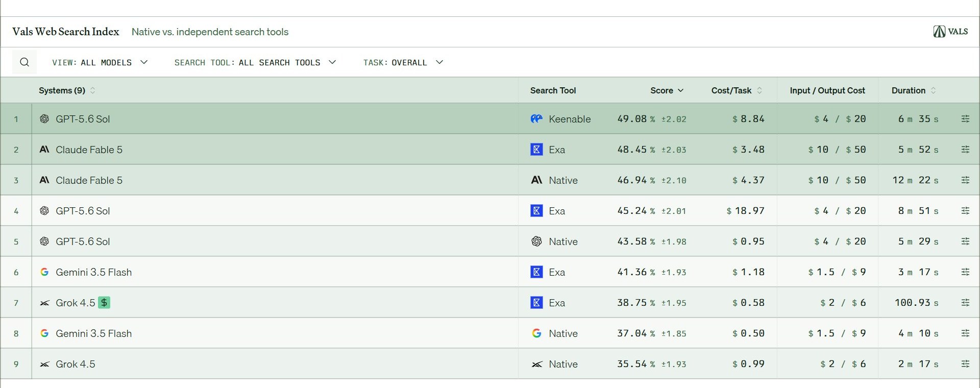
Task: Sort by the Duration column
Action: 914,90
